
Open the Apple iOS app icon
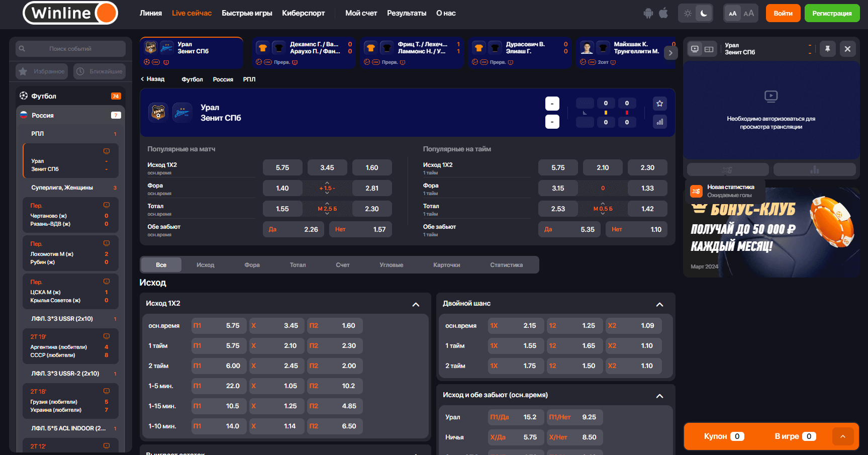(663, 13)
